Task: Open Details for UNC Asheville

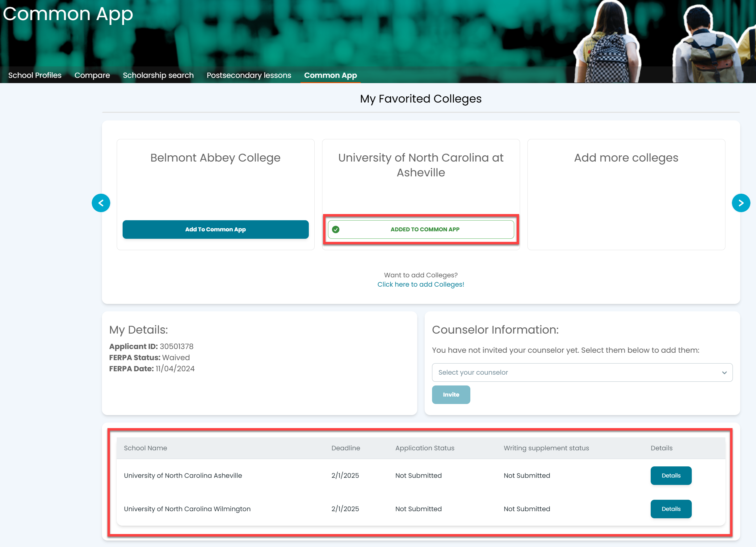Action: click(x=671, y=476)
